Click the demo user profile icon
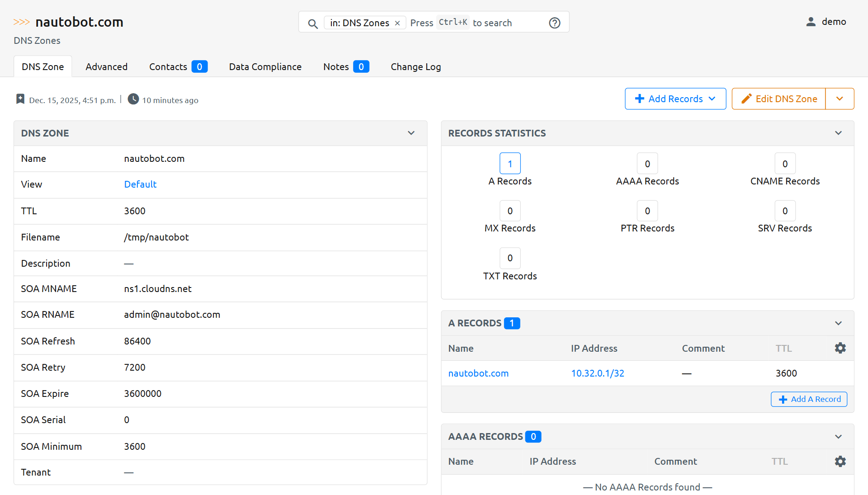The height and width of the screenshot is (495, 868). point(811,22)
